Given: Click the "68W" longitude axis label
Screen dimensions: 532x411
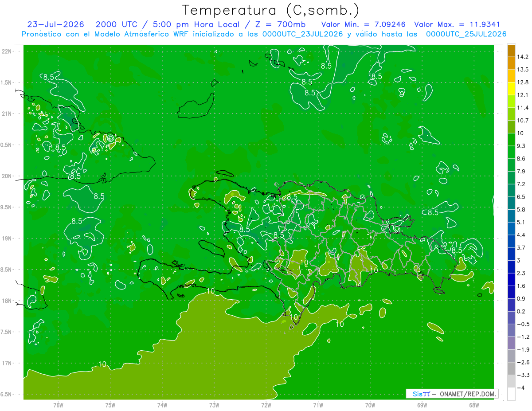Looking at the screenshot, I should point(474,405).
